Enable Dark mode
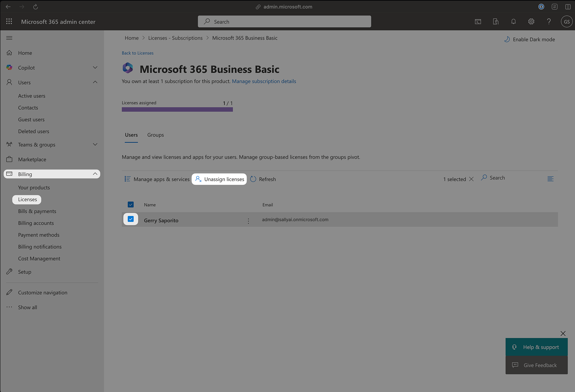 (529, 39)
